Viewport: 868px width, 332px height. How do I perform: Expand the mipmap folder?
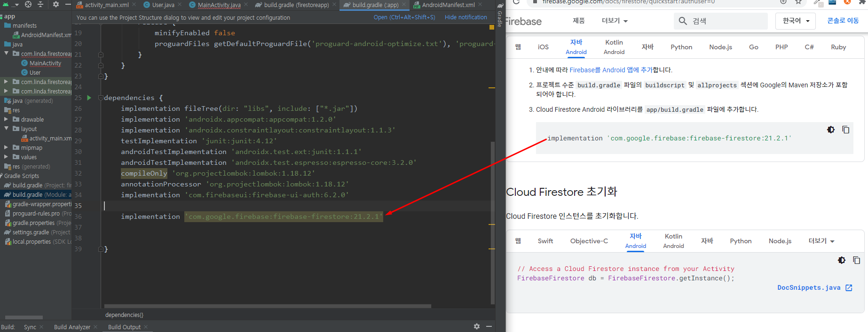[6, 147]
